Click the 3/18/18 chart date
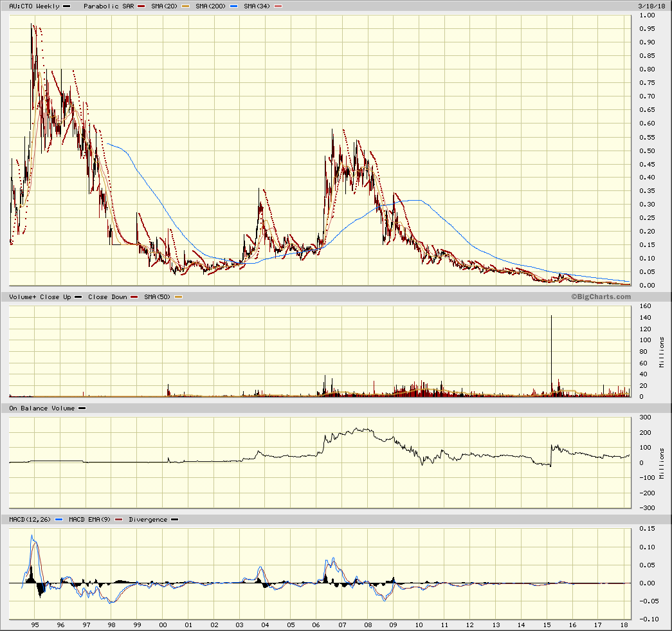The height and width of the screenshot is (631, 672). click(651, 6)
